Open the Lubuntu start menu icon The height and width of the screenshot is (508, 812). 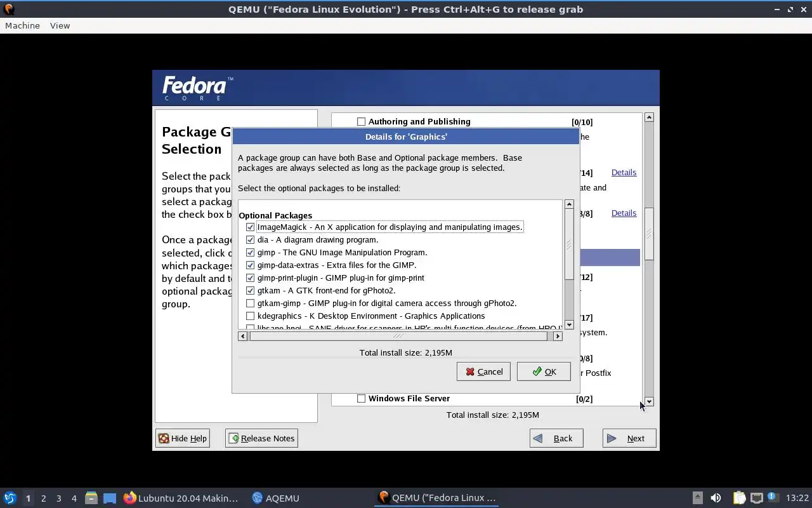pyautogui.click(x=10, y=498)
